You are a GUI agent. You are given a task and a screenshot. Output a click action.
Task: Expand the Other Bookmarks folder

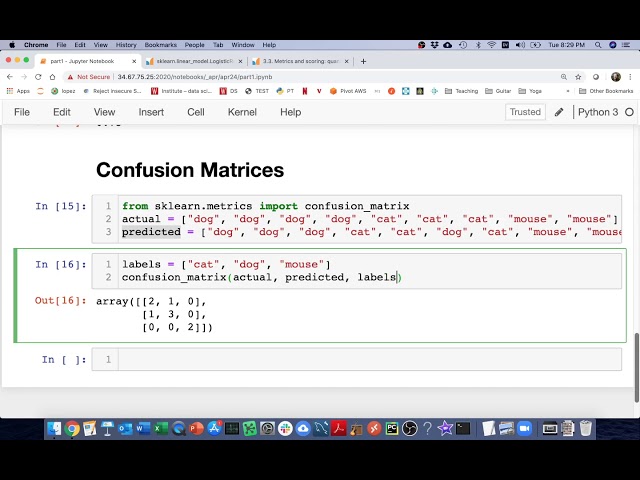click(606, 91)
